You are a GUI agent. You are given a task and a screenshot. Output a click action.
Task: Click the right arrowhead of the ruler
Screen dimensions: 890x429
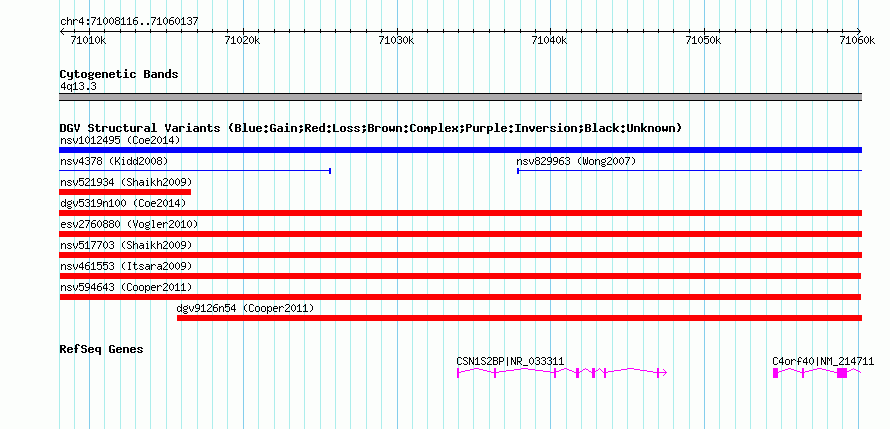click(859, 32)
